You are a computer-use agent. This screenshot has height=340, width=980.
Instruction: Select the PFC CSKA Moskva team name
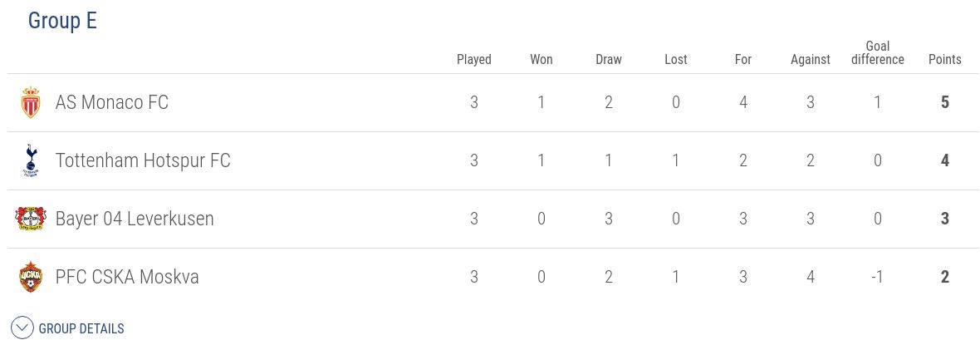click(x=128, y=277)
